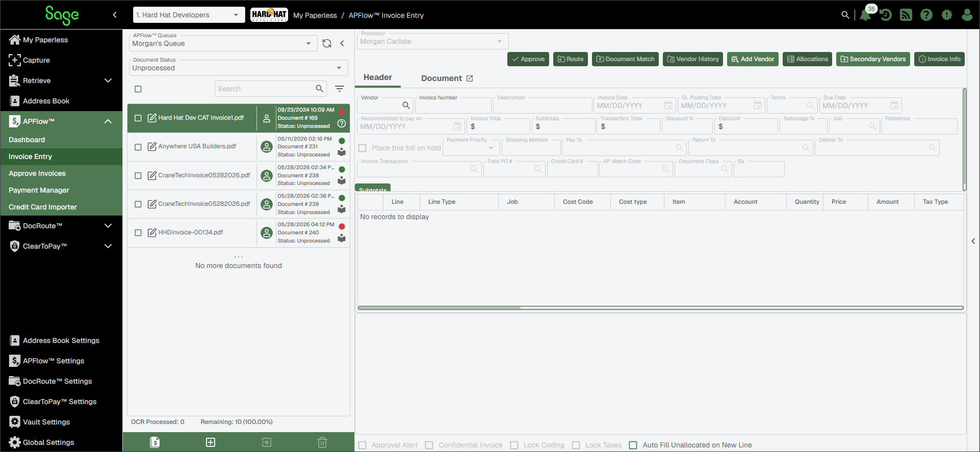Expand the right side panel arrow
The width and height of the screenshot is (980, 452).
click(973, 241)
